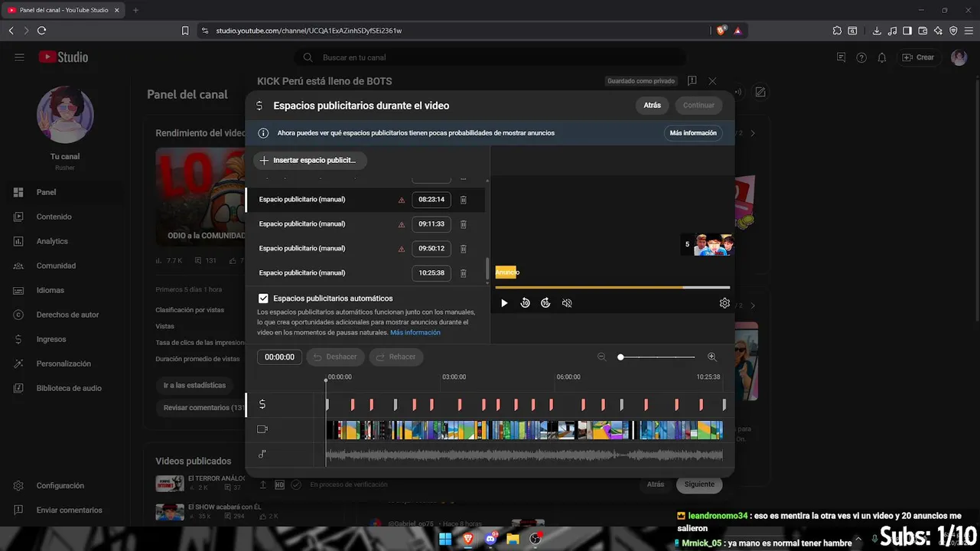Delete the 08:23:14 ad break
The width and height of the screenshot is (980, 551).
[463, 200]
